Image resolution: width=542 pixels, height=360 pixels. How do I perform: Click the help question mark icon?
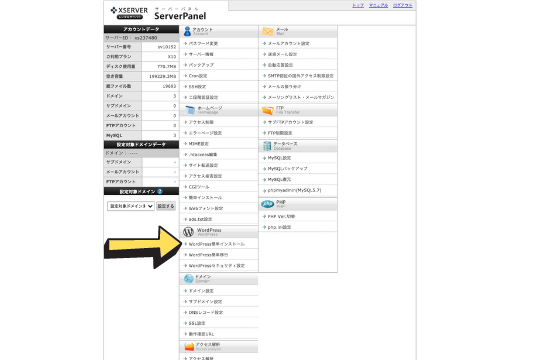[160, 191]
